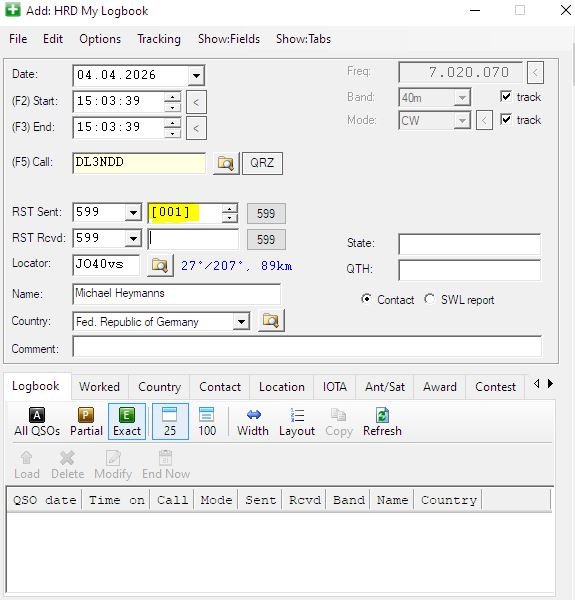Click the State input field
This screenshot has height=600, width=575.
click(470, 244)
